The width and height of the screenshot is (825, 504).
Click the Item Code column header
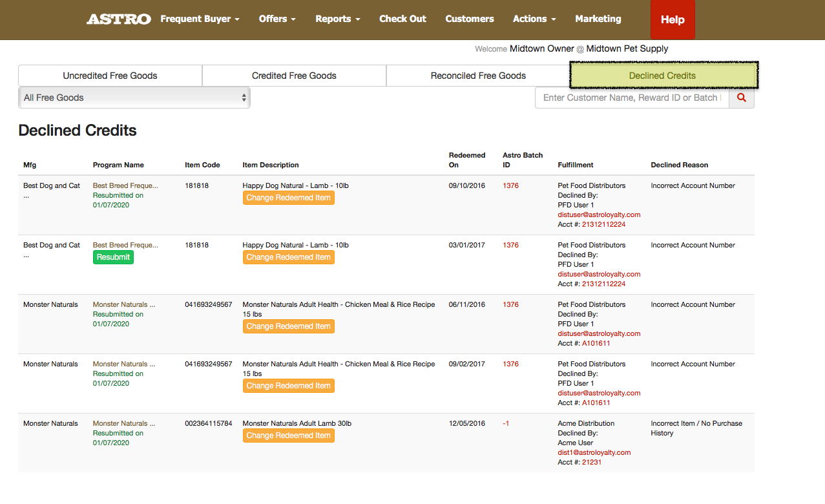202,165
